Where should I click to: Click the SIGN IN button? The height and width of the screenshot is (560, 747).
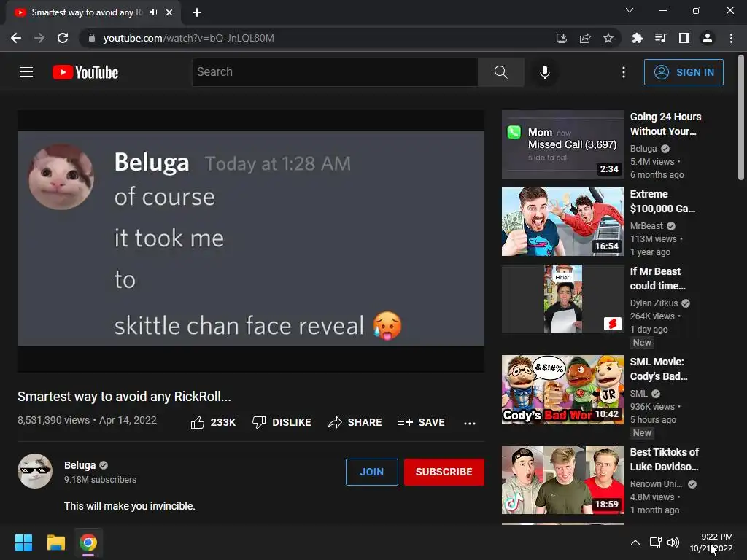(684, 72)
